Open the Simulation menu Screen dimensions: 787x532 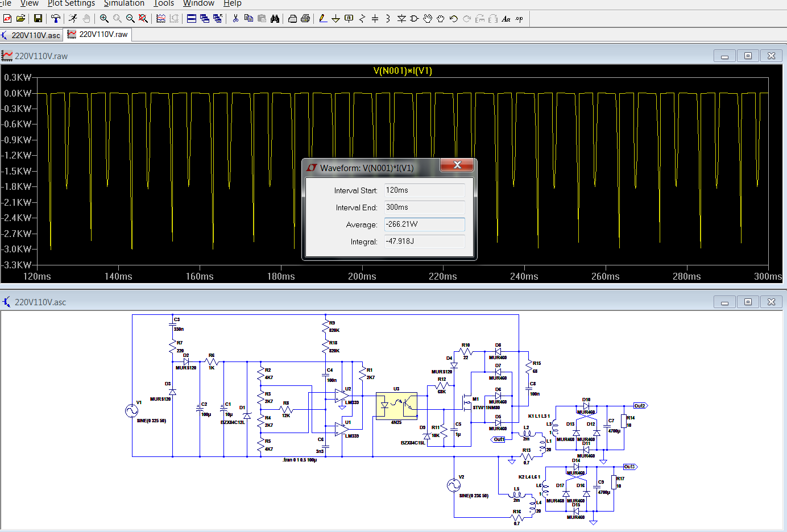coord(124,3)
